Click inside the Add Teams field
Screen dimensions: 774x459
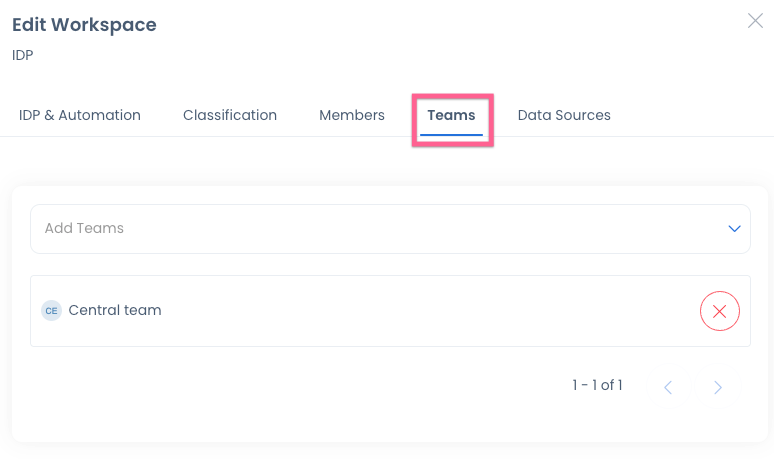[x=390, y=229]
